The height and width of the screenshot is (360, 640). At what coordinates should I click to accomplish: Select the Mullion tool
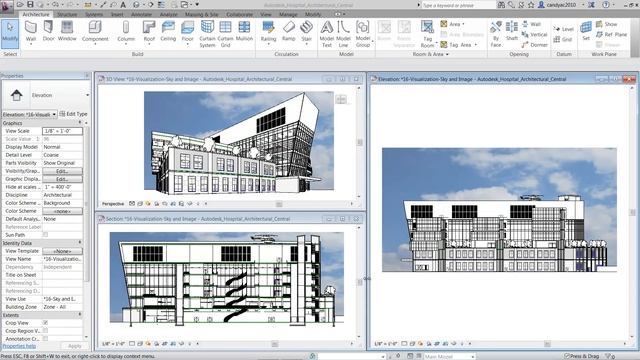tap(244, 32)
